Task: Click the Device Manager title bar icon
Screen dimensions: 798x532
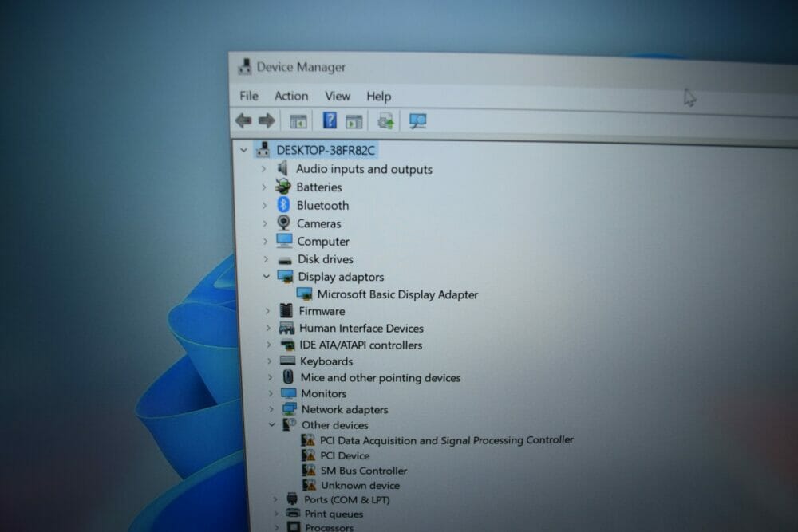Action: 244,67
